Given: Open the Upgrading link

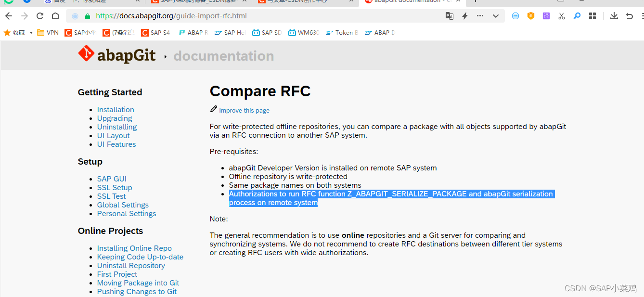Looking at the screenshot, I should (x=115, y=118).
